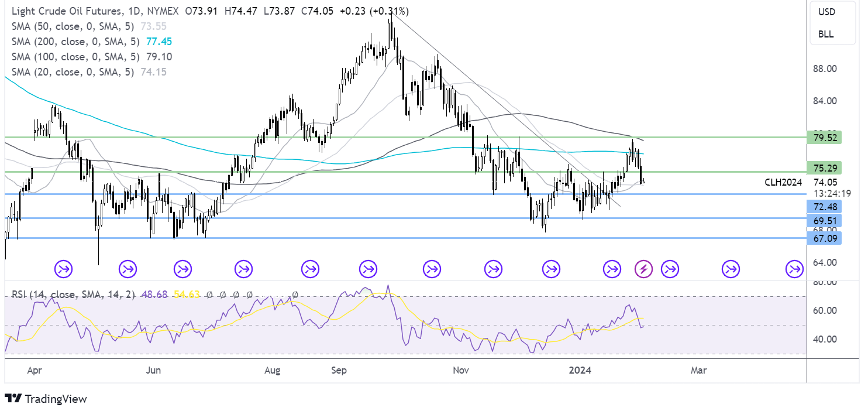Click the last roll marker near chart edge
This screenshot has height=414, width=868.
(x=794, y=269)
